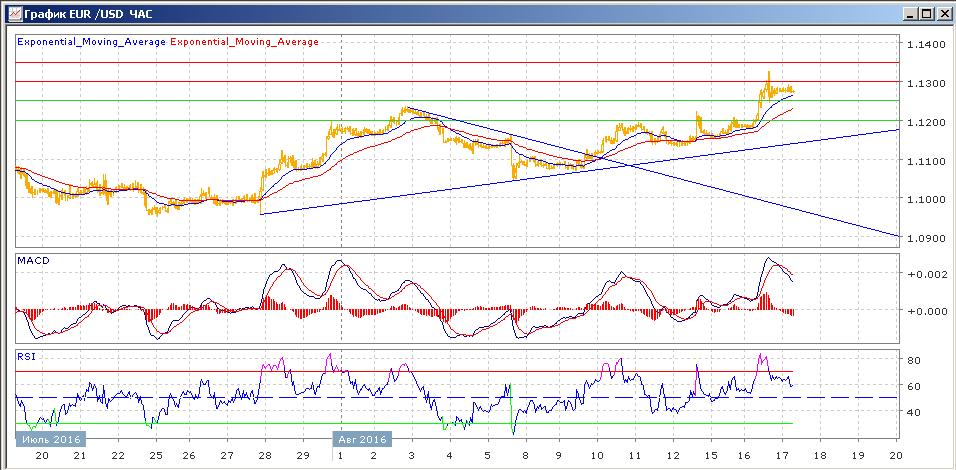The image size is (956, 470).
Task: Click date label 19 on time axis
Action: tap(858, 456)
